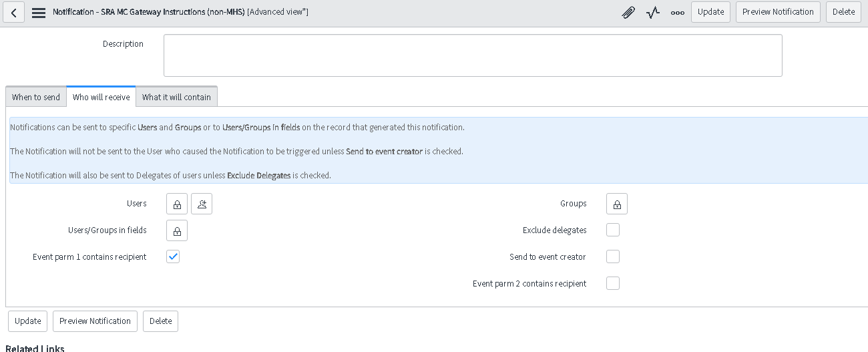
Task: Unlock the Users/Groups in fields lock
Action: coord(177,230)
